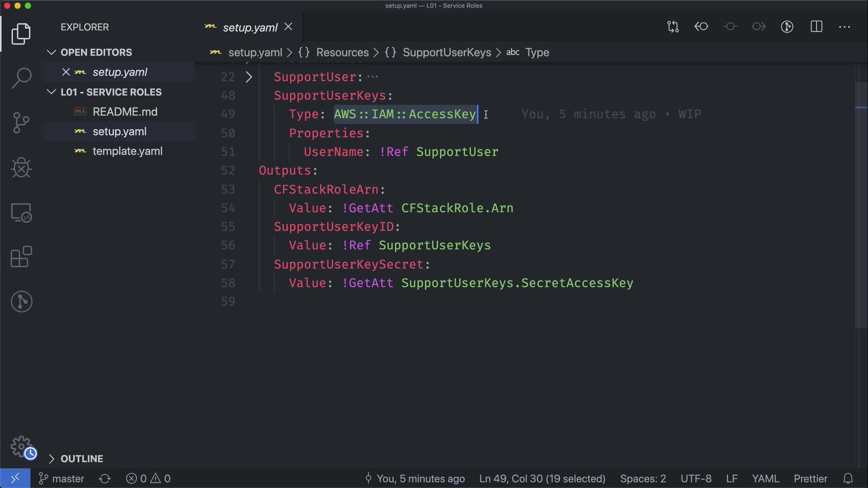868x488 pixels.
Task: Open the Extensions view
Action: point(21,257)
